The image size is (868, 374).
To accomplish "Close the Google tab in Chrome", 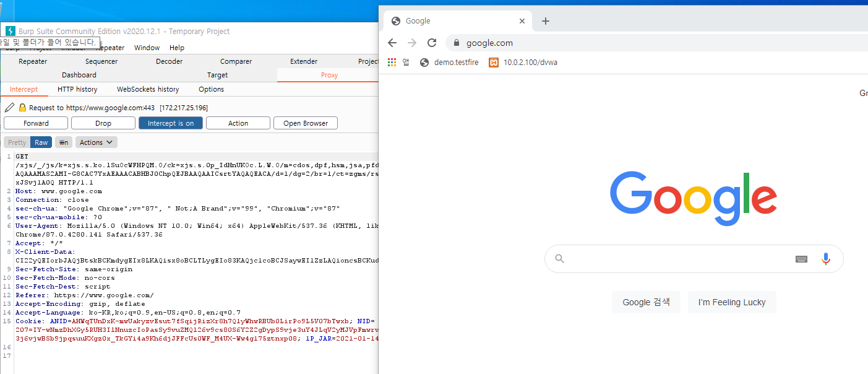I will coord(522,21).
